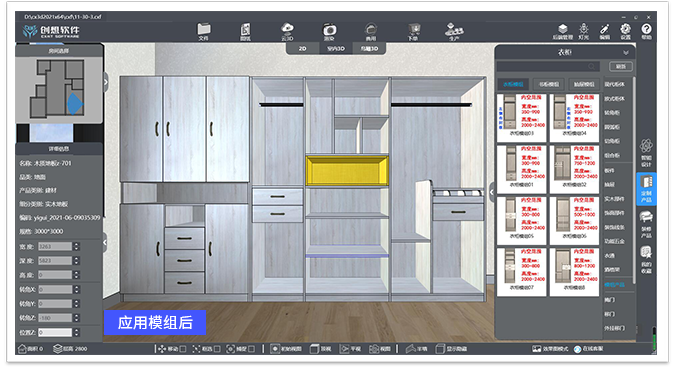Image resolution: width=688 pixels, height=367 pixels.
Task: Select the 衣柜模组03 wardrobe thumbnail
Action: (522, 118)
